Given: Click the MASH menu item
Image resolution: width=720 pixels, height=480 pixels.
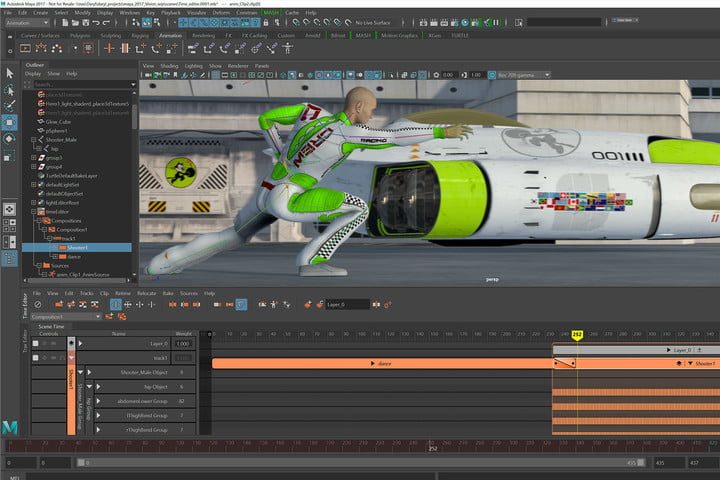Looking at the screenshot, I should tap(271, 13).
